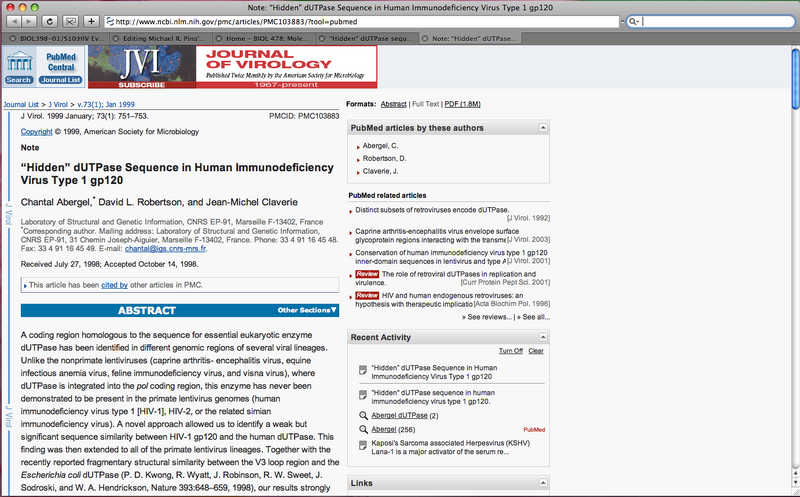Click the red PubMed label in Recent Activity
Viewport: 800px width, 497px height.
tap(534, 430)
